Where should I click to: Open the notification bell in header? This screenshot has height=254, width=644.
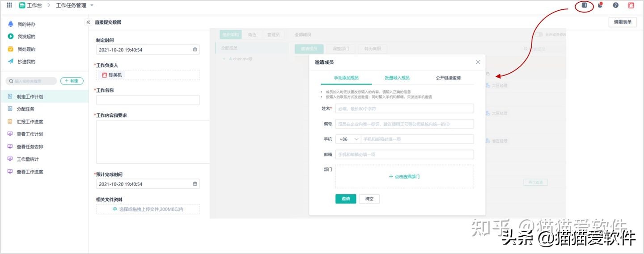(600, 5)
